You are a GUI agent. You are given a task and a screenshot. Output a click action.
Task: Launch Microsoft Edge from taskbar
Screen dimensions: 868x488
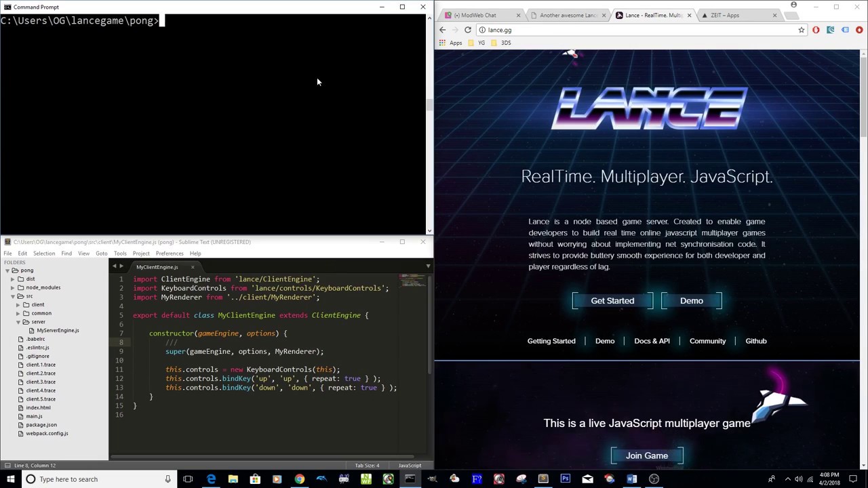tap(211, 479)
